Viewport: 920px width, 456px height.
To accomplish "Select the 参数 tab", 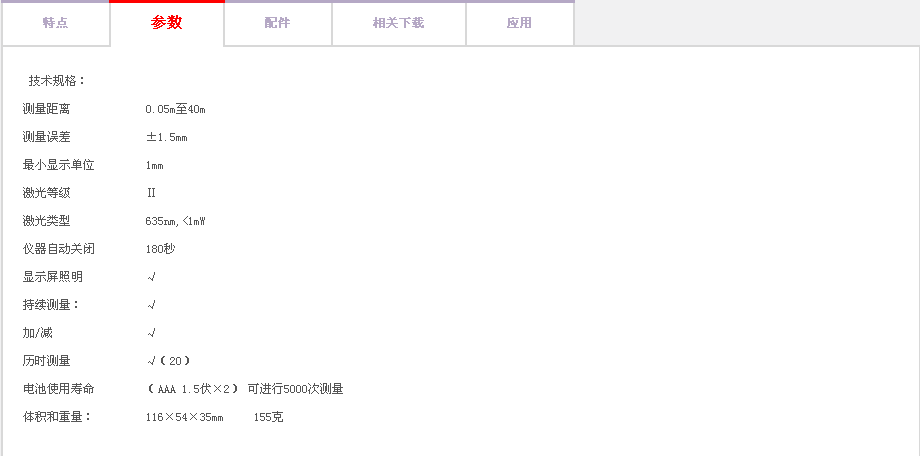I will coord(167,23).
